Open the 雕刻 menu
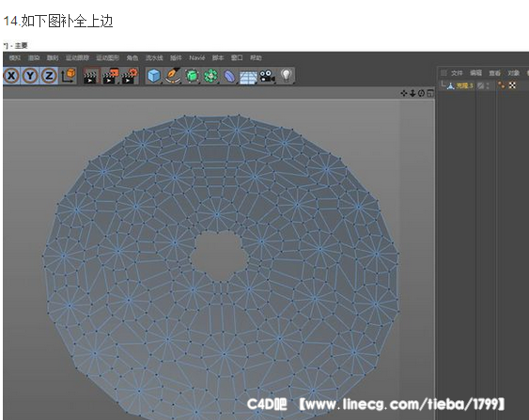This screenshot has height=420, width=529. [53, 58]
